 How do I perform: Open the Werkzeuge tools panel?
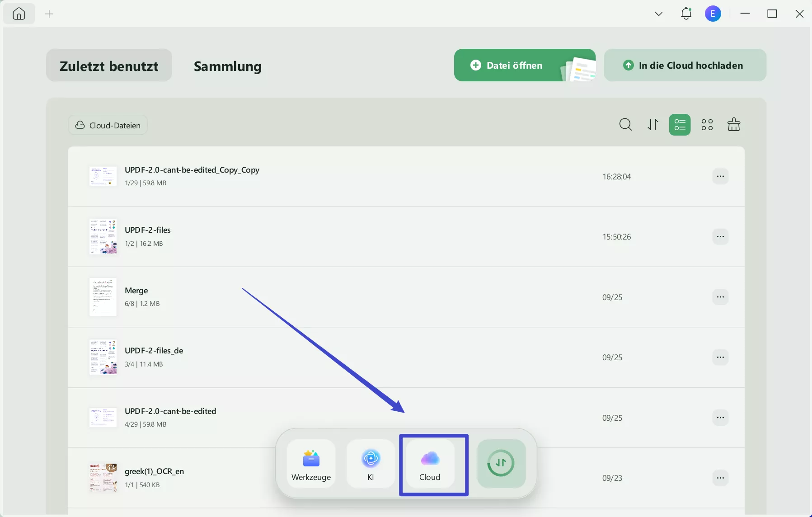pos(311,464)
